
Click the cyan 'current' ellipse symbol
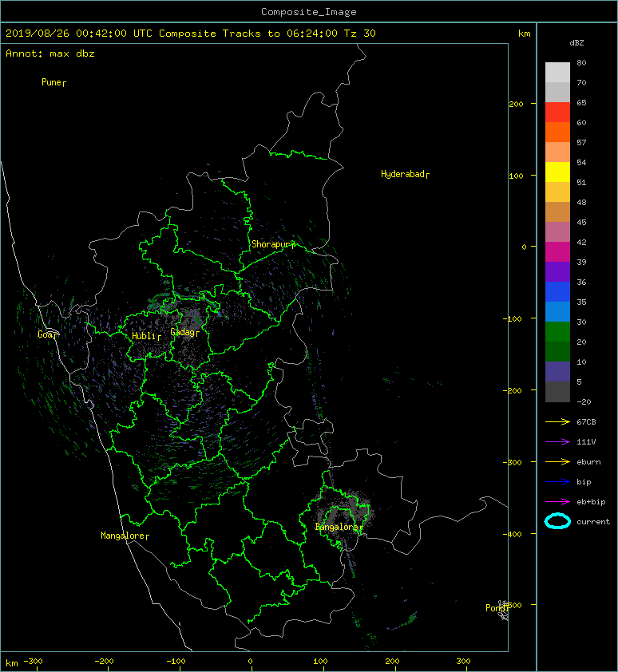557,521
